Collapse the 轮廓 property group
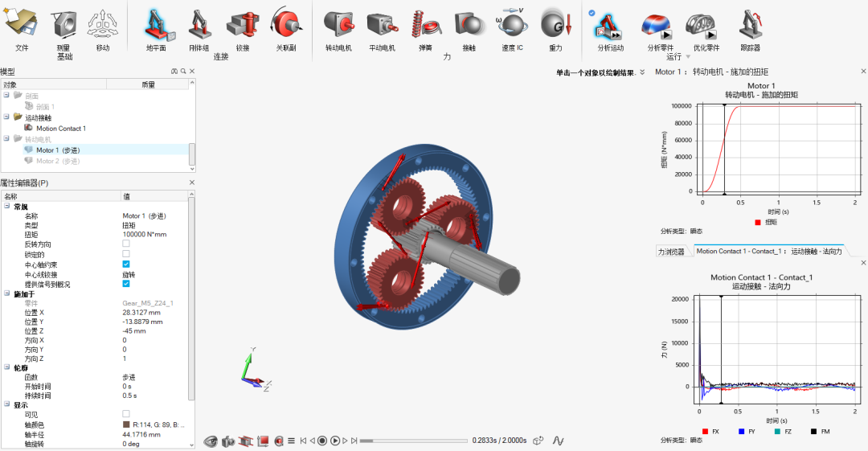868x451 pixels. pos(7,367)
